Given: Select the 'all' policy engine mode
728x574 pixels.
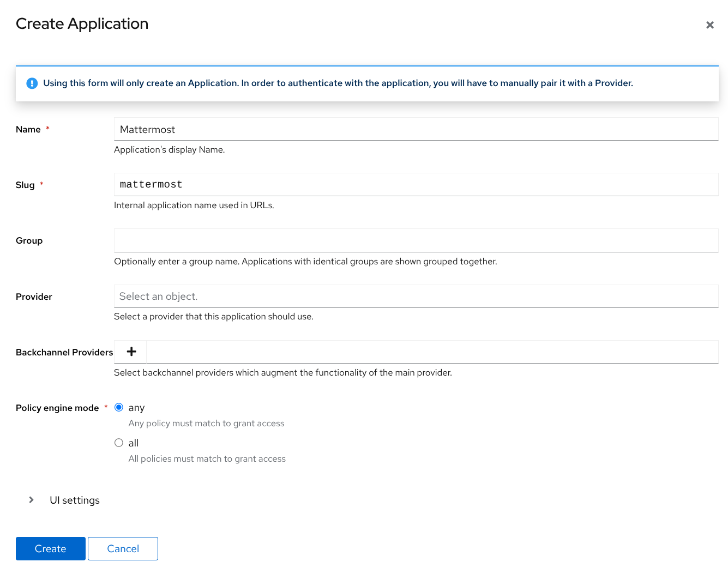Looking at the screenshot, I should [x=119, y=443].
